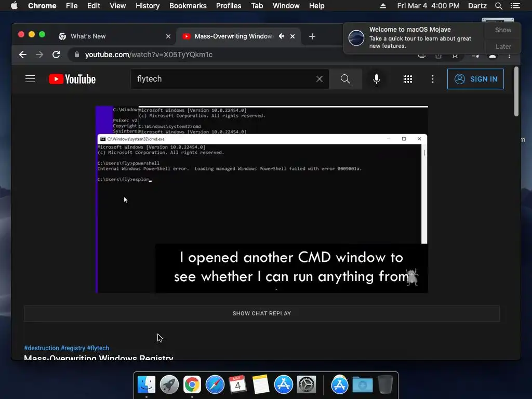Open System Preferences gear in Dock

307,384
